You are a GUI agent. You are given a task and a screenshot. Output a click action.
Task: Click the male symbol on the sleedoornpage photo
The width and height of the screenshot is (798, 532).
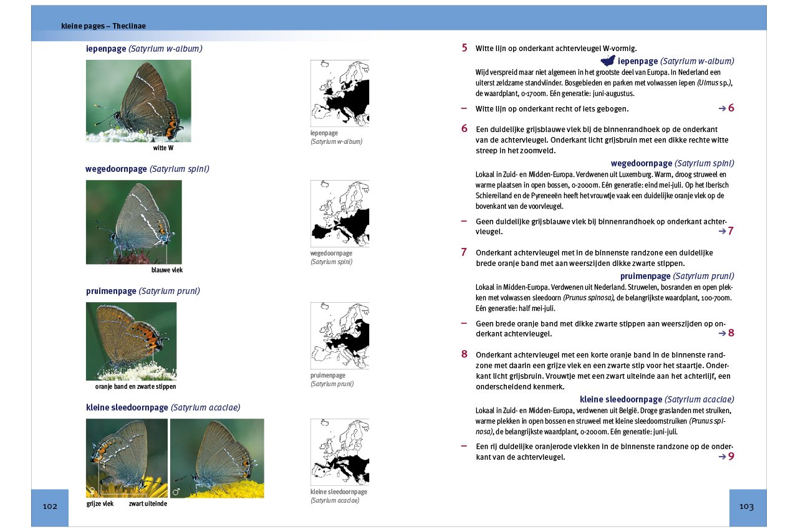pos(176,492)
